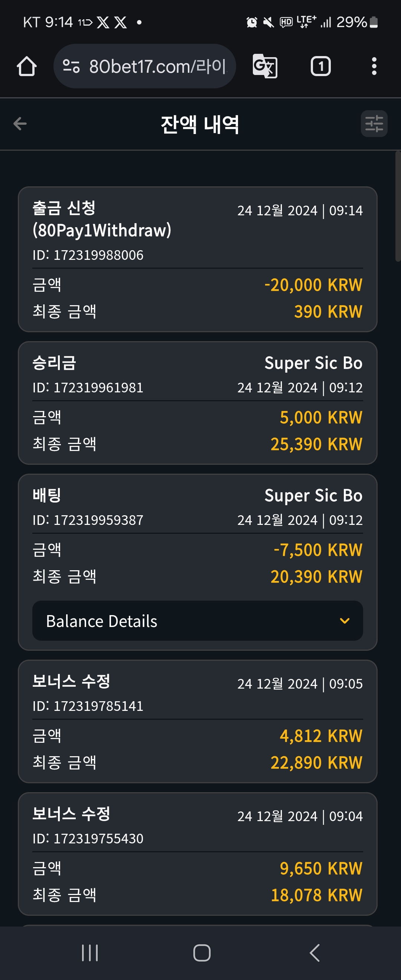Tap the Android home button

coord(202,953)
